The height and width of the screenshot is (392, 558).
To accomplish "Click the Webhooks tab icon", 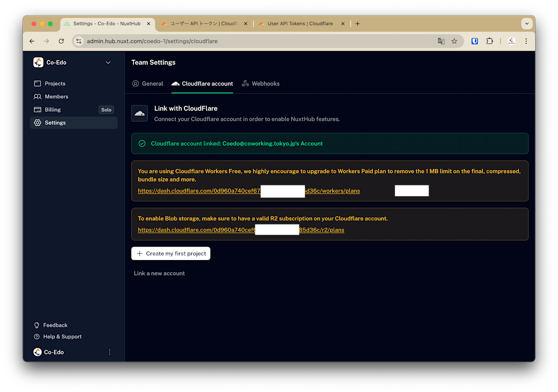I will (245, 84).
